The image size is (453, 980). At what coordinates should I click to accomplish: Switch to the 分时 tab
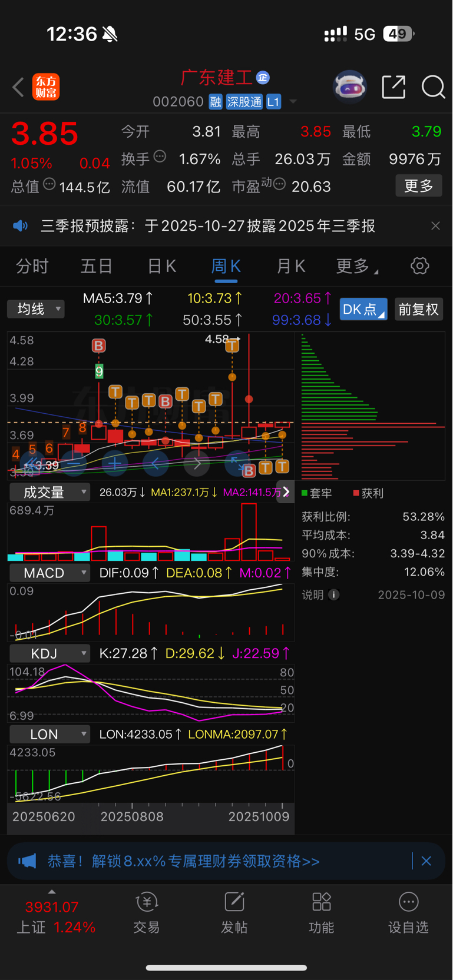(x=32, y=266)
